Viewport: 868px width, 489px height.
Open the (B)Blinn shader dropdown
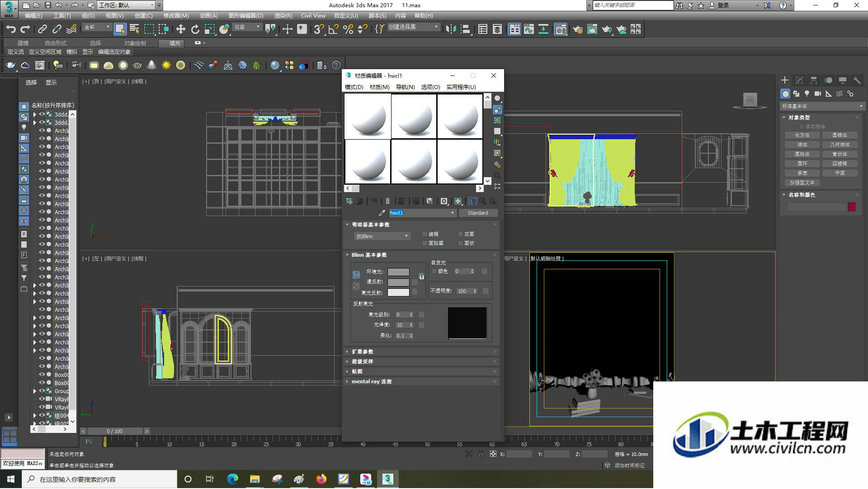tap(382, 236)
